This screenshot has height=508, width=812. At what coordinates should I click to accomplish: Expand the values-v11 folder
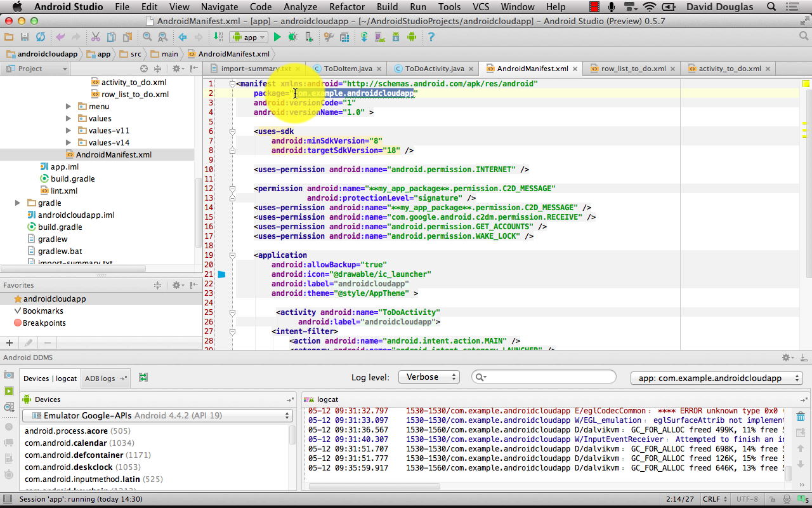click(69, 131)
